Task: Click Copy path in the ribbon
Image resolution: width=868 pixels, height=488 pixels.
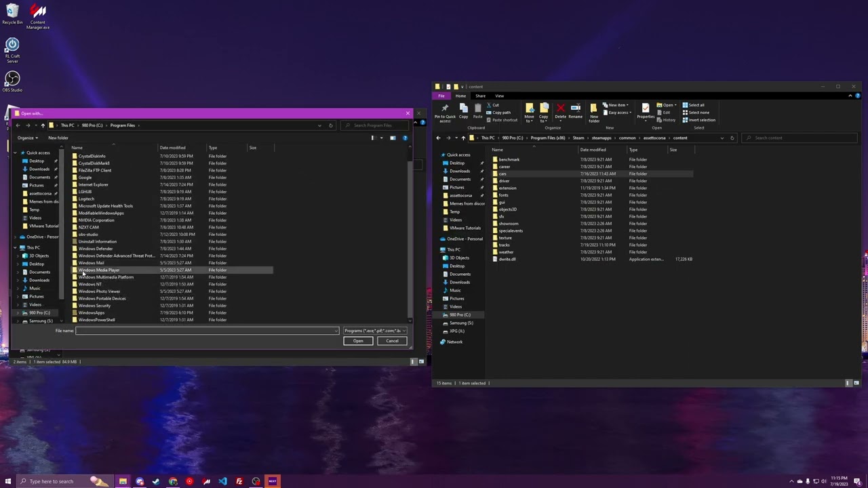Action: pos(499,113)
